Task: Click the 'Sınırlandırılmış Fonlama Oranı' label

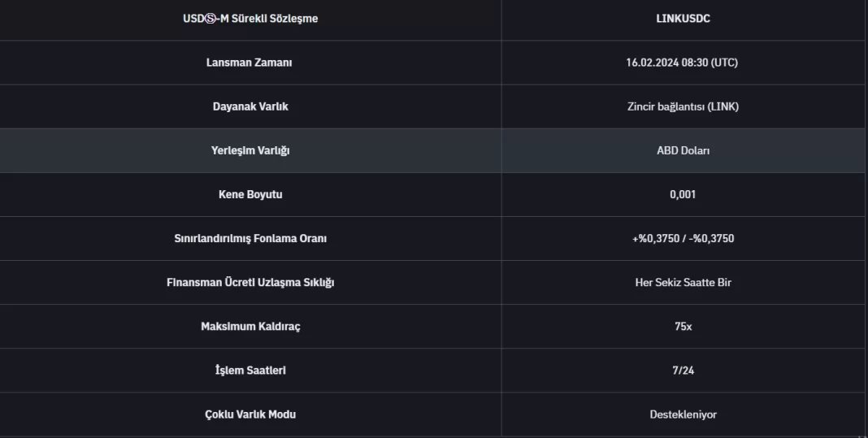Action: coord(250,238)
